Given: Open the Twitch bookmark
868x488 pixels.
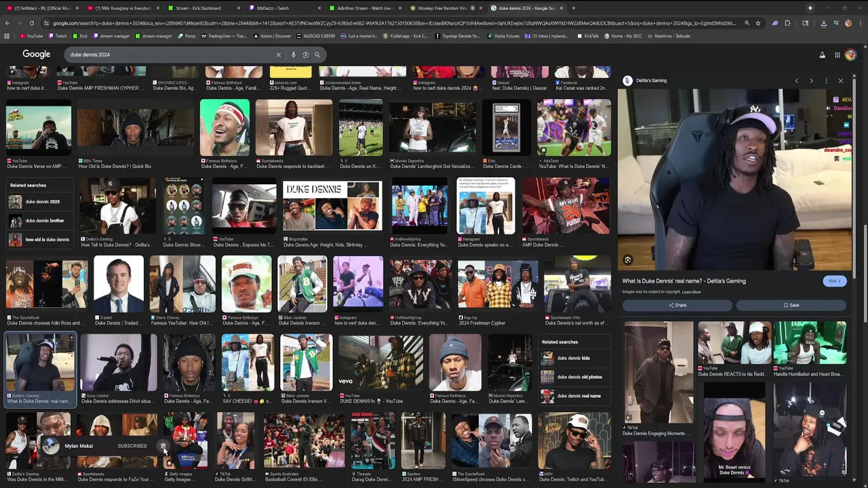Looking at the screenshot, I should pyautogui.click(x=58, y=36).
